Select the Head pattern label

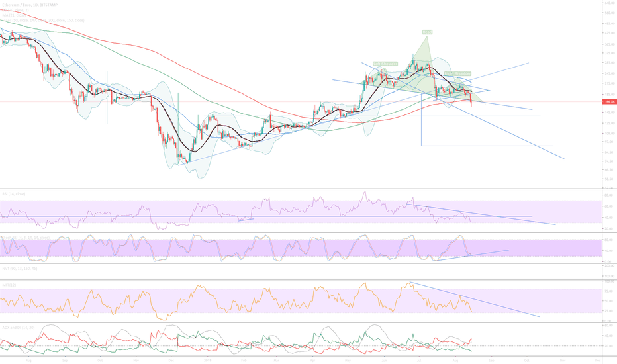427,32
